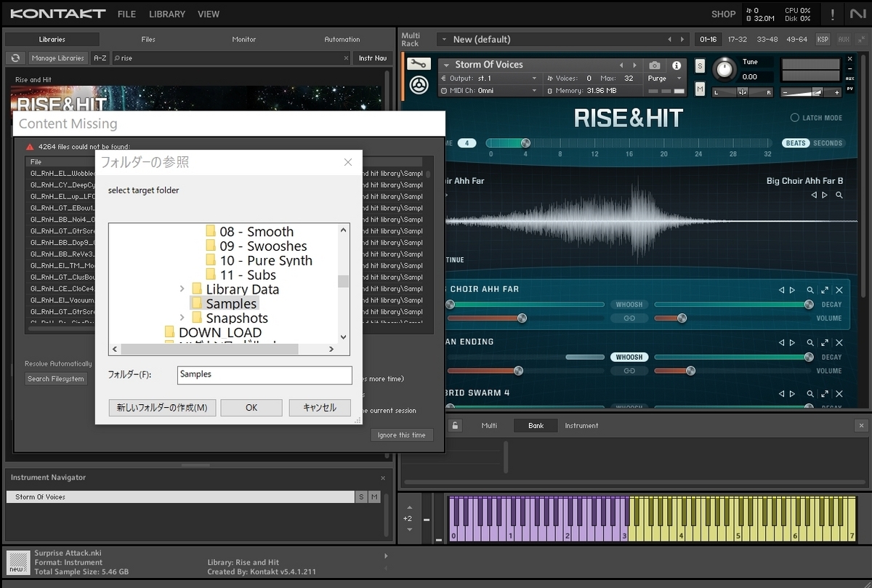Mute Storm Of Voices in Instrument Navigator
The height and width of the screenshot is (588, 872).
tap(374, 497)
